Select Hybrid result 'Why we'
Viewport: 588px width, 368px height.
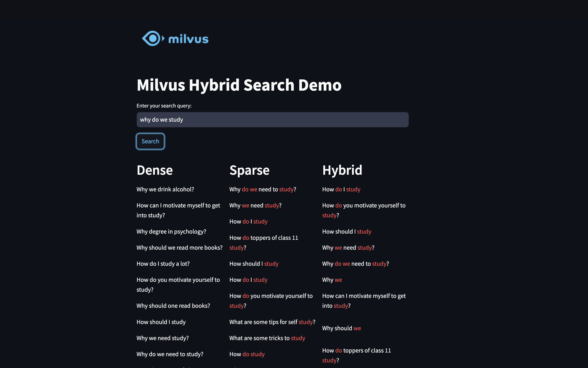[x=332, y=280]
